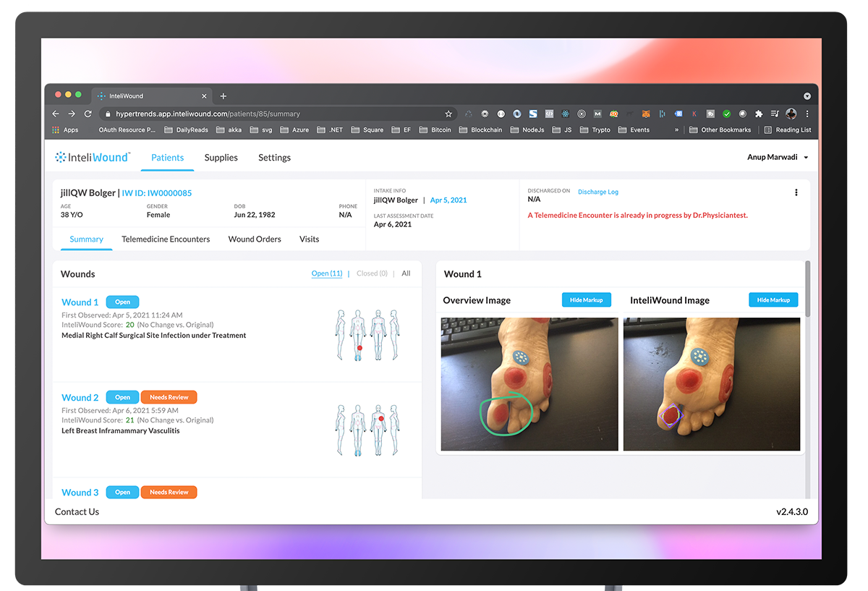Click the IW ID: IW0000085 text
The height and width of the screenshot is (591, 868).
click(x=157, y=193)
